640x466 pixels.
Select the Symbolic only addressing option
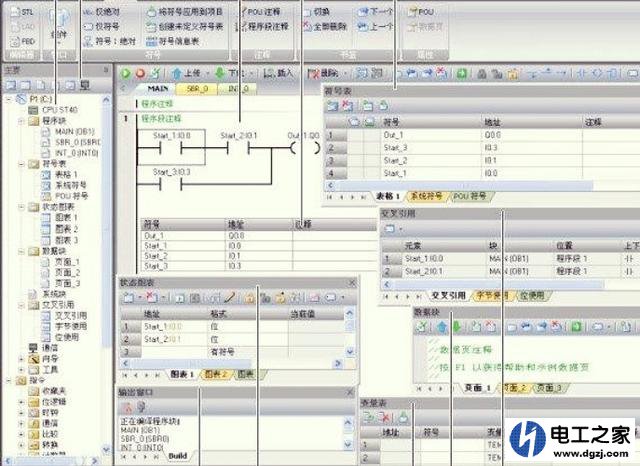(x=102, y=27)
